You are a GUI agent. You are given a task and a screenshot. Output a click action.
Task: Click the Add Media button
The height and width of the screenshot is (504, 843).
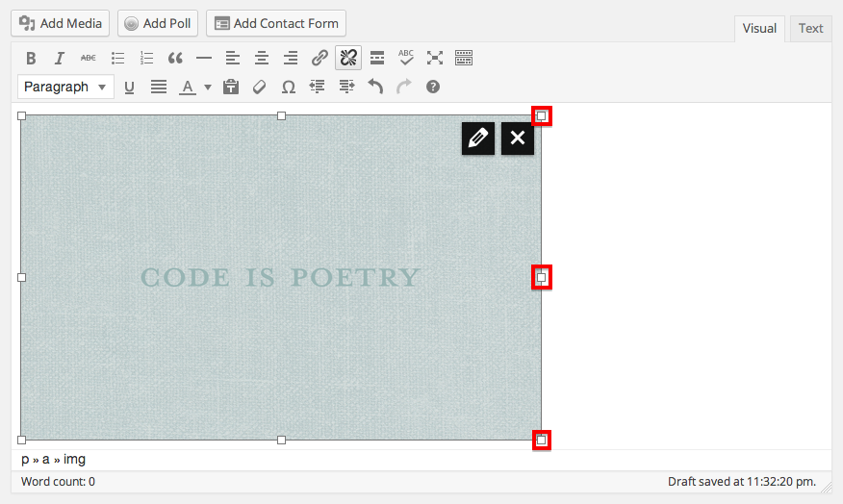point(60,23)
